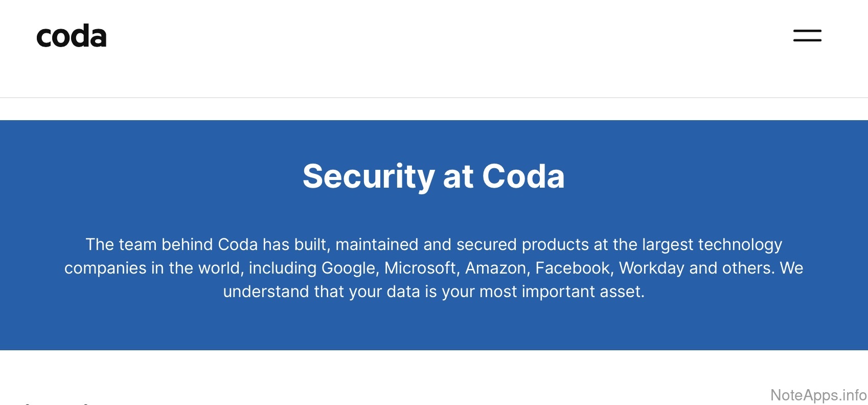Screen dimensions: 868x405
Task: Open the hamburger navigation menu
Action: pos(807,35)
